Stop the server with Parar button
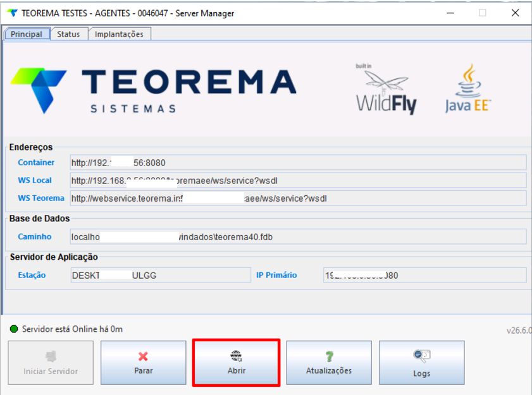The height and width of the screenshot is (395, 532). [x=143, y=363]
